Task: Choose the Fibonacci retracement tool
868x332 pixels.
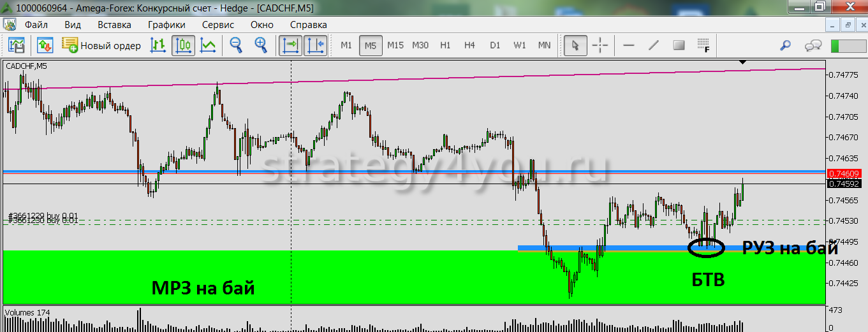Action: (x=703, y=45)
